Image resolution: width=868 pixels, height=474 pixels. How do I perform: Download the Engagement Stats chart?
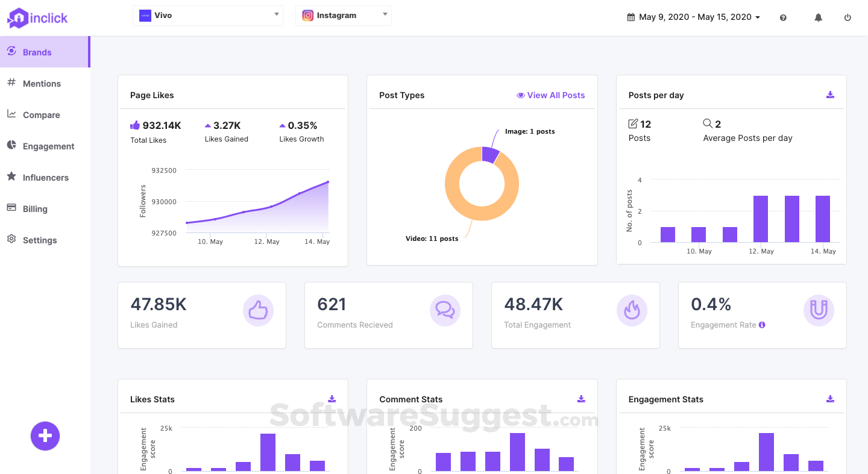pos(830,399)
